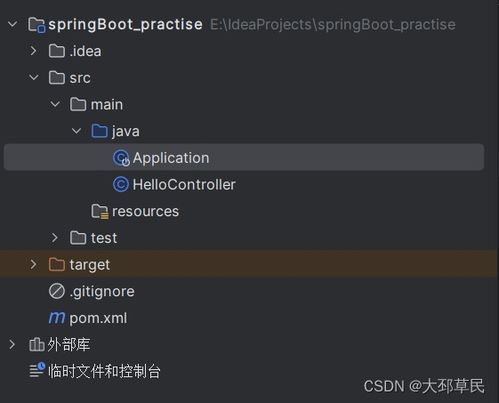Screen dimensions: 499x403
Task: Click the springBoot_practise project module icon
Action: 36,25
